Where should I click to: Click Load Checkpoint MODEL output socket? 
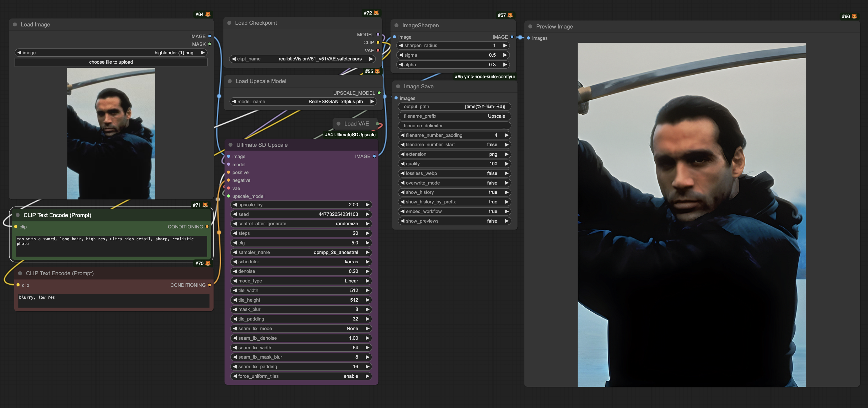(x=378, y=34)
